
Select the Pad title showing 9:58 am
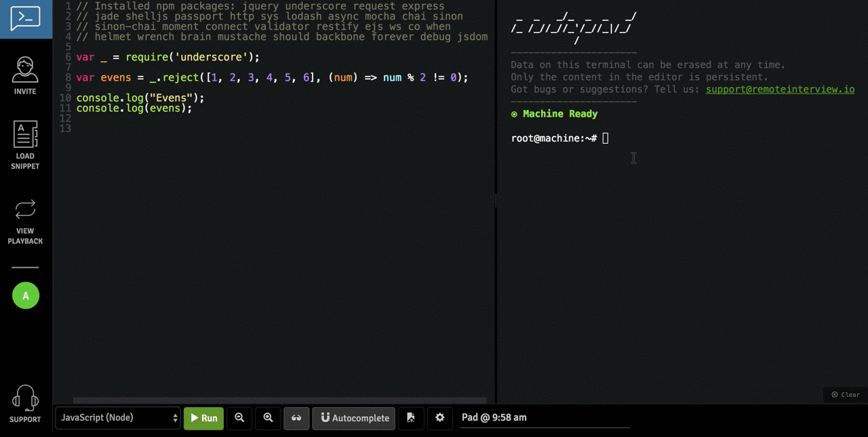[x=494, y=417]
